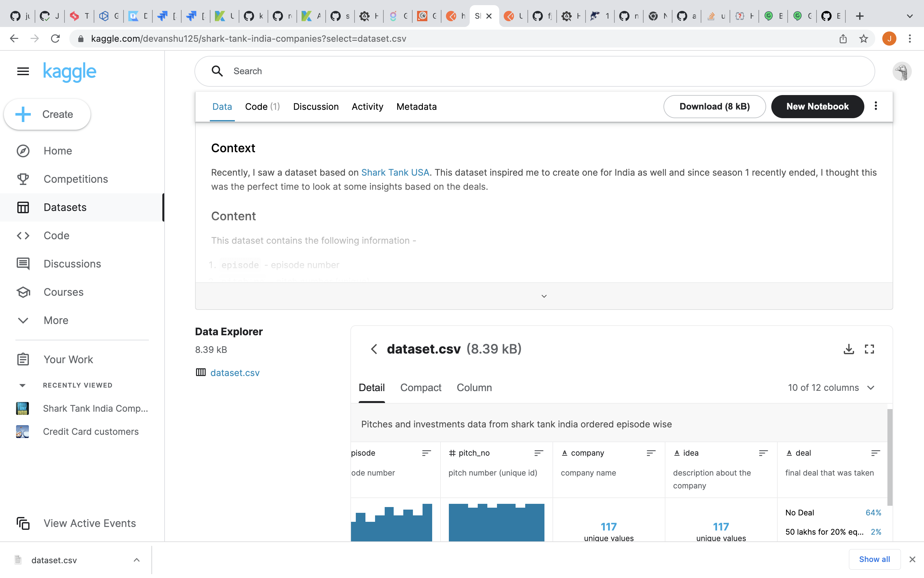Viewport: 924px width, 578px height.
Task: Expand the dataset description
Action: coord(544,296)
